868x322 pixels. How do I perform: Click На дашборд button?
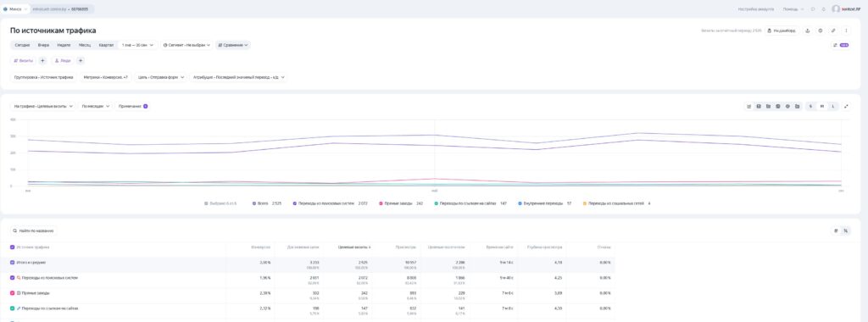(x=782, y=31)
